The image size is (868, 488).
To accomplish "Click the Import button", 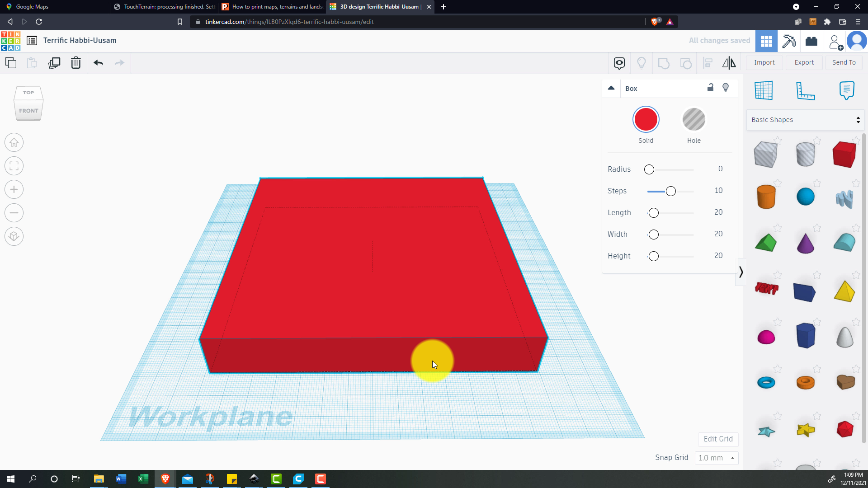I will click(x=764, y=62).
